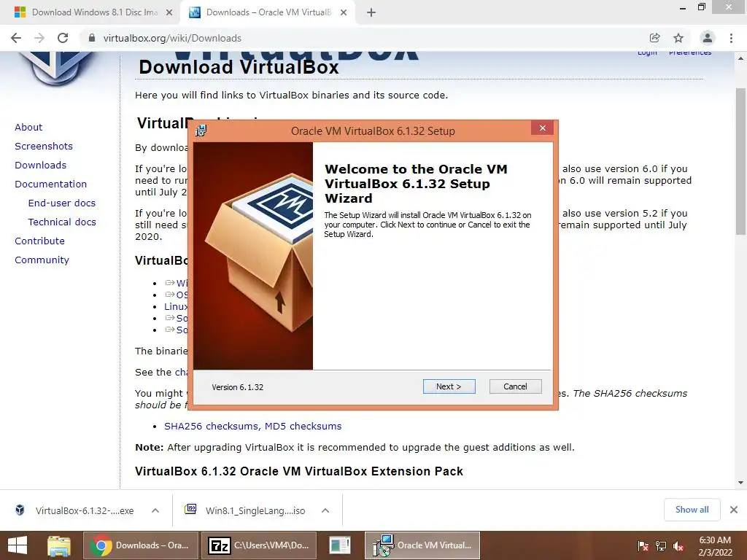
Task: Open network tray icon
Action: [x=661, y=545]
